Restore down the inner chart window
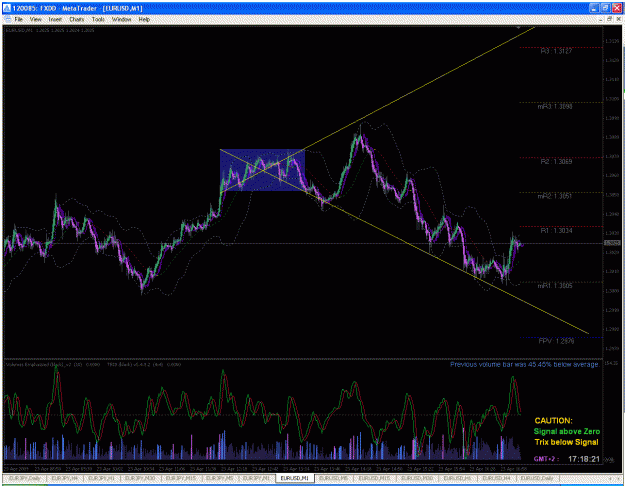This screenshot has width=625, height=486. click(x=609, y=19)
